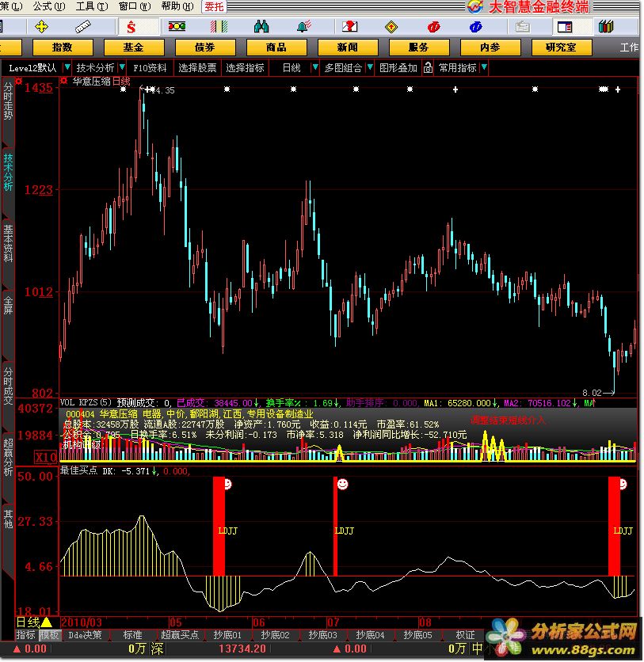The height and width of the screenshot is (662, 644).
Task: Select the ruler measuring tool icon
Action: 82,27
